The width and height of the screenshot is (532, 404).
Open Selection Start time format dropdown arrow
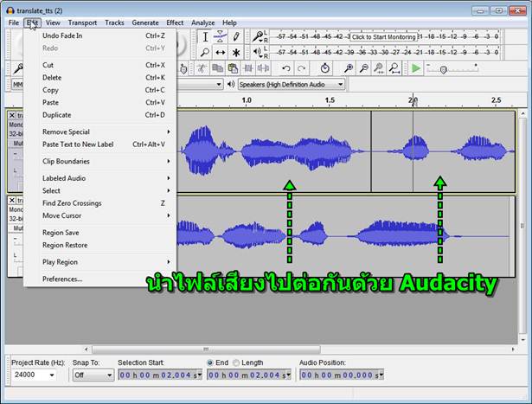pyautogui.click(x=200, y=375)
